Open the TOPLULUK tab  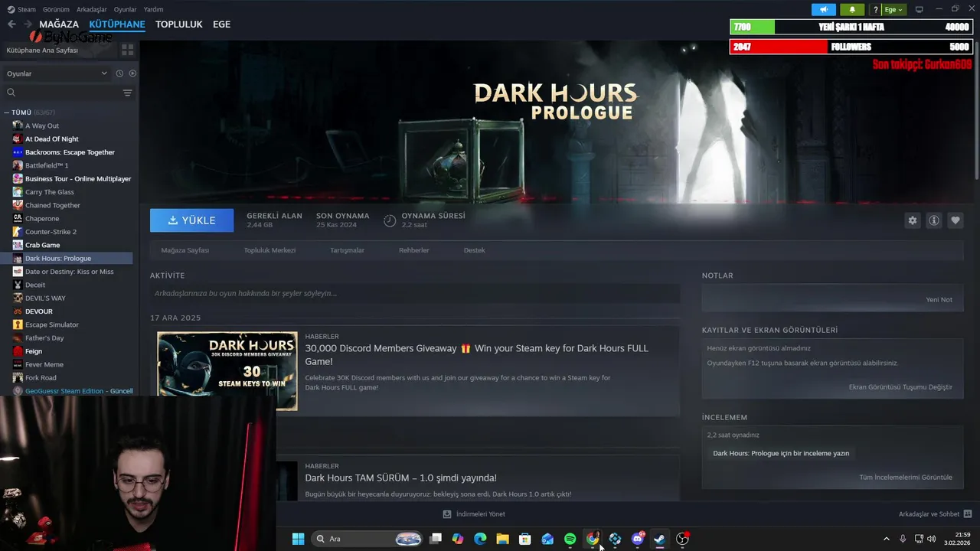(179, 24)
